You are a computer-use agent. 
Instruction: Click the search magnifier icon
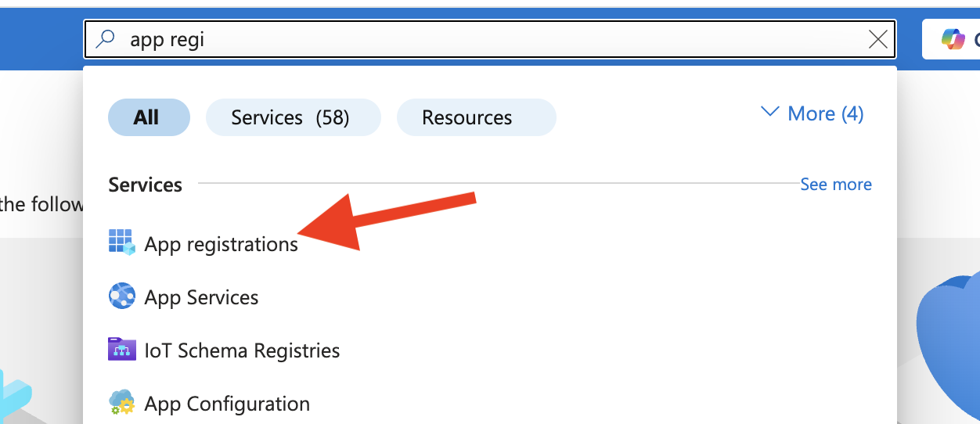pos(105,39)
